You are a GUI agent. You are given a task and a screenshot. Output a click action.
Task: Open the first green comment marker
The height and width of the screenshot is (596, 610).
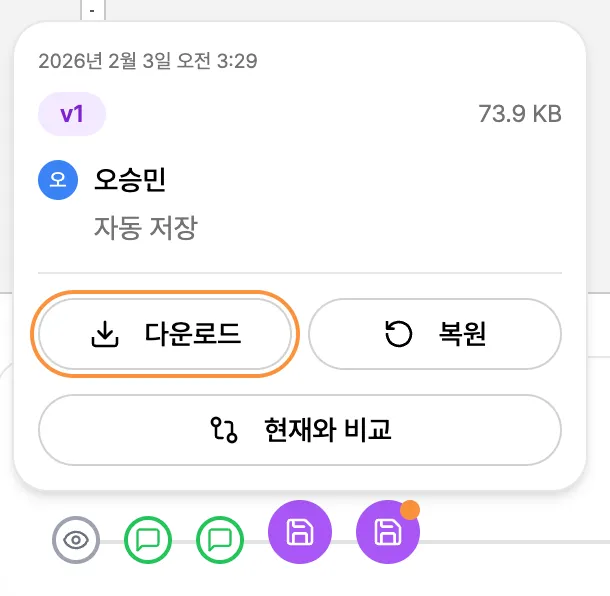click(x=148, y=541)
